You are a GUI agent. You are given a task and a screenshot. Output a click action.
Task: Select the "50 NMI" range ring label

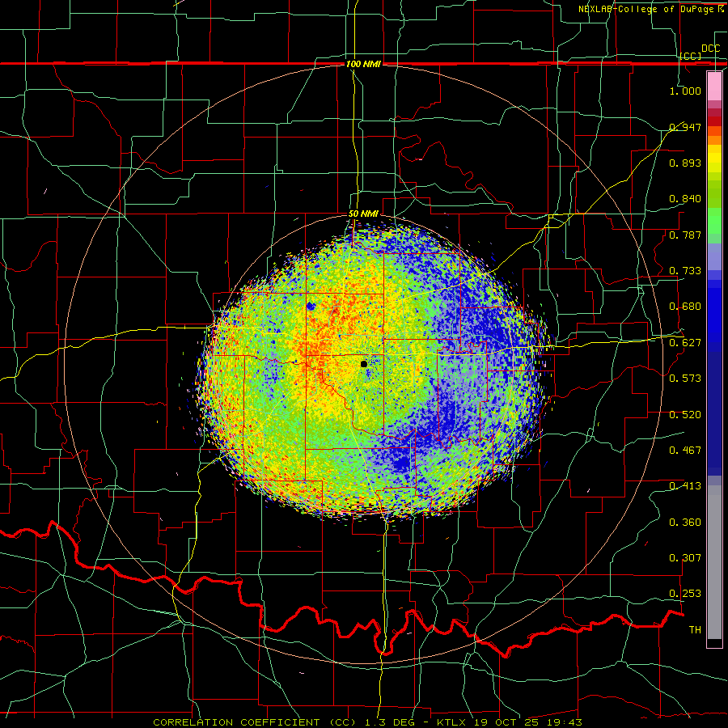tap(363, 214)
